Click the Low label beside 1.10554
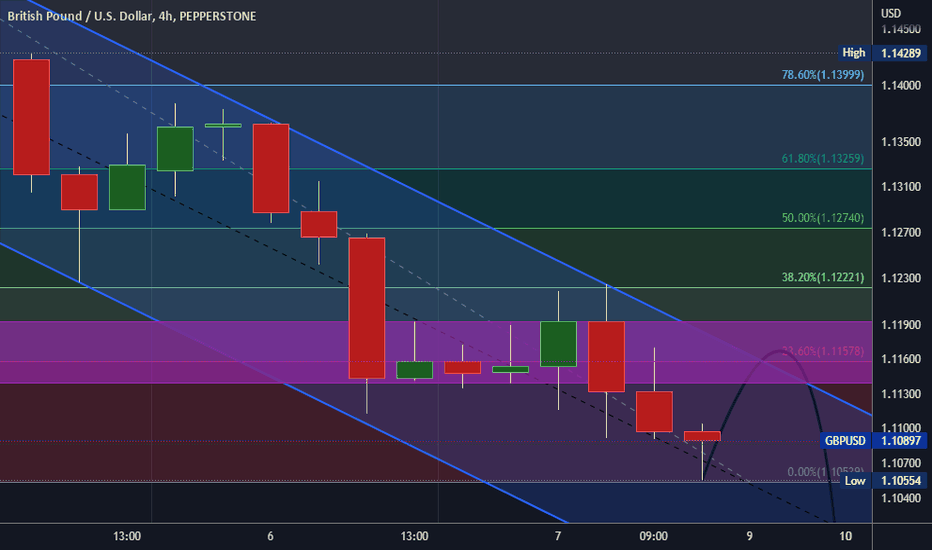Viewport: 932px width, 550px height. pyautogui.click(x=855, y=480)
